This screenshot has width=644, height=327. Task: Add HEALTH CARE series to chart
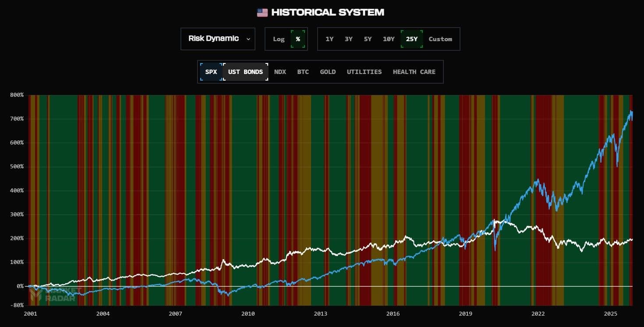click(414, 72)
